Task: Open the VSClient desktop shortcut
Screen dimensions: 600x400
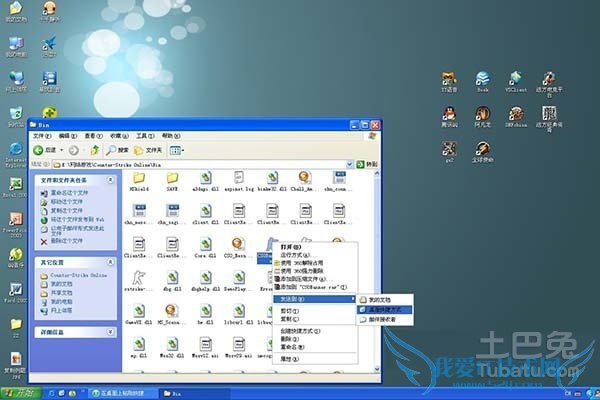Action: 515,82
